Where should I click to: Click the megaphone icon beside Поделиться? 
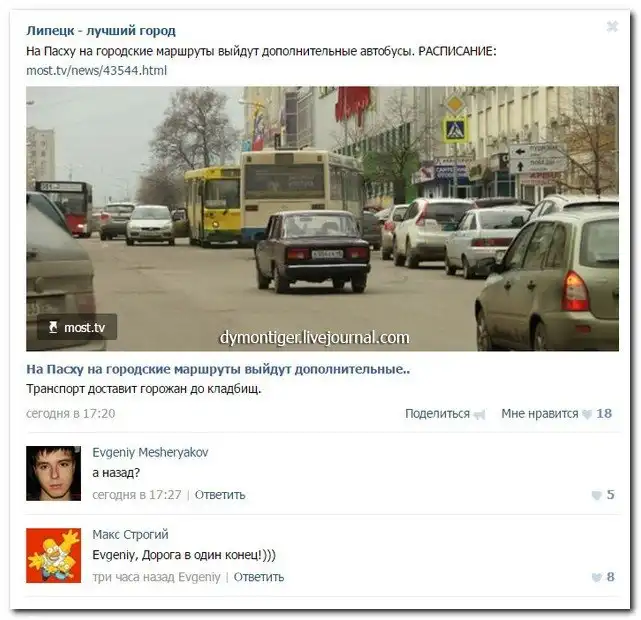click(479, 415)
